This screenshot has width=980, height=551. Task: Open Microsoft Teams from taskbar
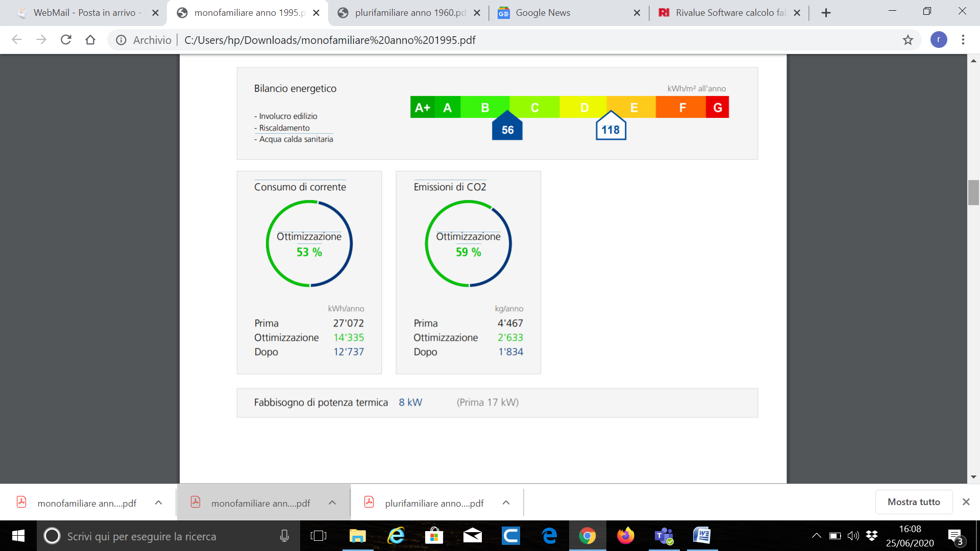coord(664,536)
